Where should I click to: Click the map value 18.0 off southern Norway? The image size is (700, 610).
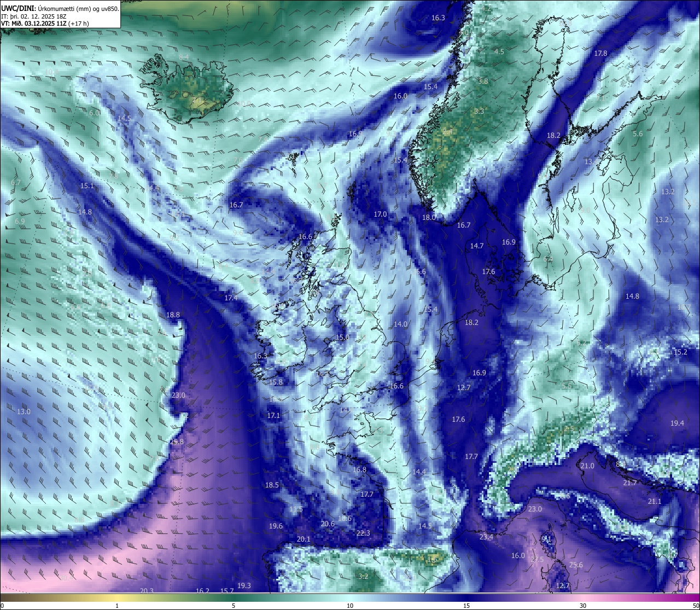429,217
